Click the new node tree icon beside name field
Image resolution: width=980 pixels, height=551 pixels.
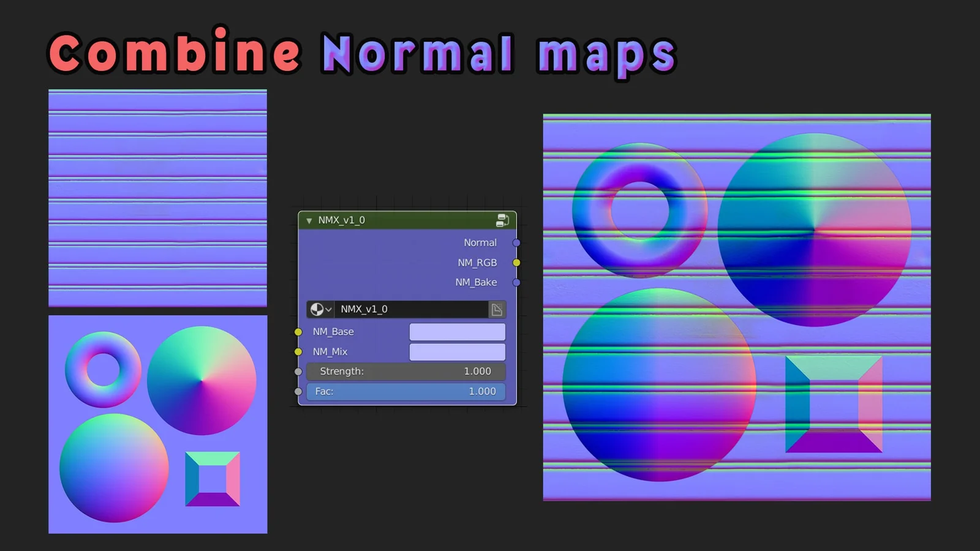(x=496, y=309)
